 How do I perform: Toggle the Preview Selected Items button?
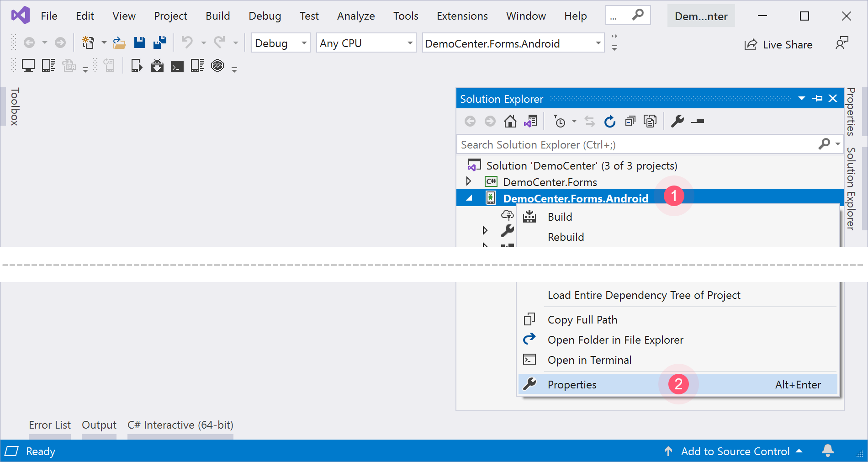tap(698, 122)
